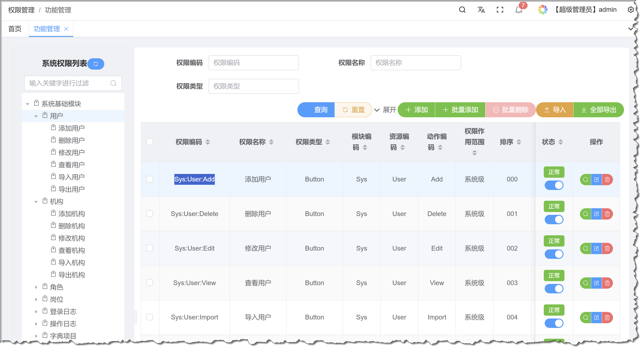Click the search magnifier icon in header
The width and height of the screenshot is (644, 350).
pyautogui.click(x=462, y=10)
